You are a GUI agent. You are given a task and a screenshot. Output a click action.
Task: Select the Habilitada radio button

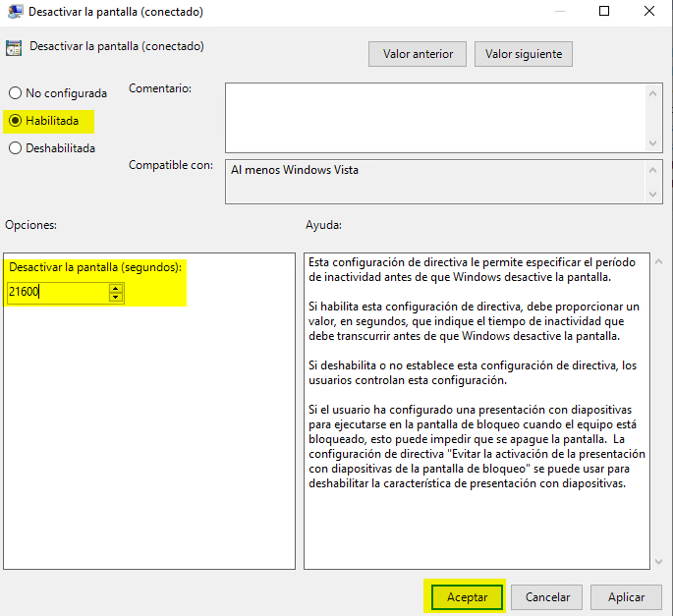[15, 121]
